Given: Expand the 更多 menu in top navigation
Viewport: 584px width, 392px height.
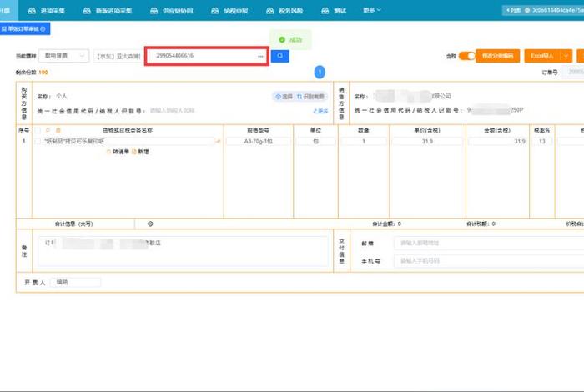Looking at the screenshot, I should (372, 10).
